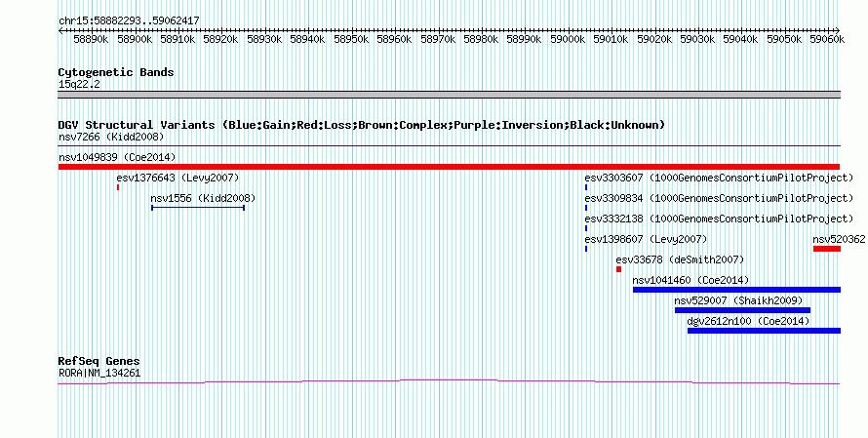The image size is (868, 438).
Task: Click the nsv1556 blue gain interval bar
Action: pyautogui.click(x=198, y=208)
